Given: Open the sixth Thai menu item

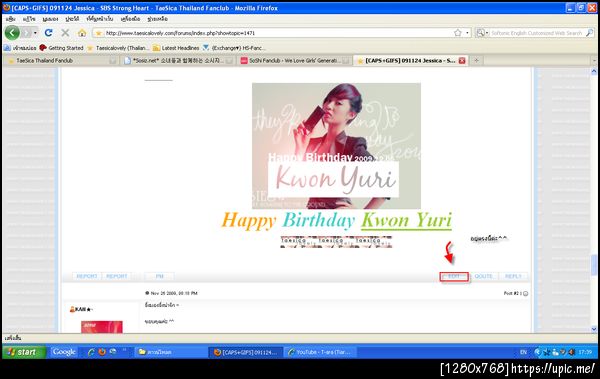Looking at the screenshot, I should (x=130, y=19).
